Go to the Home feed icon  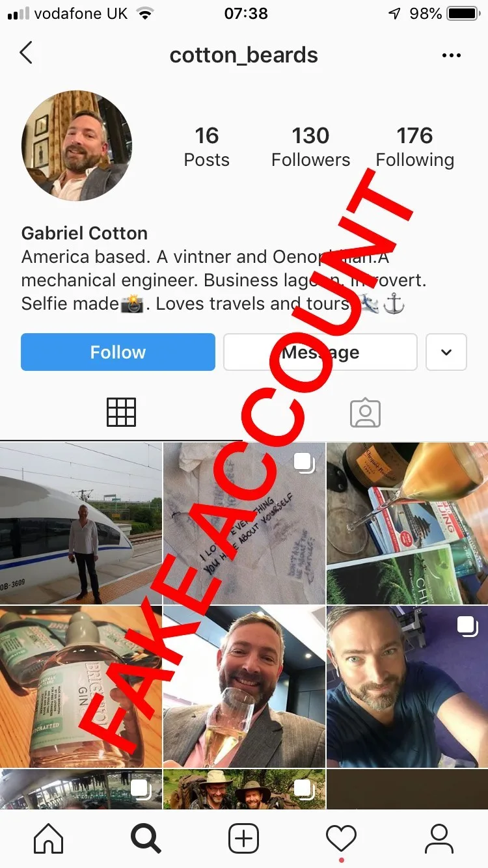pos(49,839)
